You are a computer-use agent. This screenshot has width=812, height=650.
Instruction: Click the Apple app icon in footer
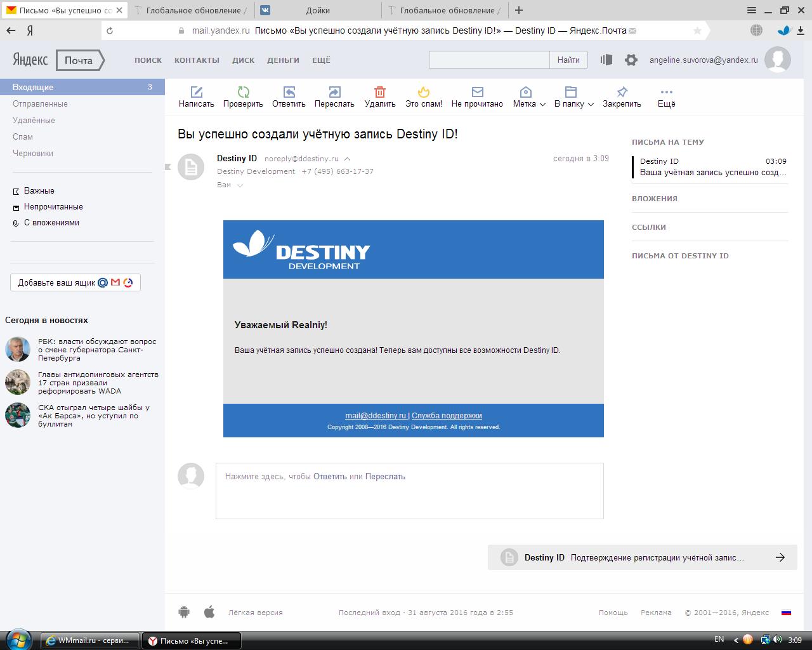click(209, 612)
